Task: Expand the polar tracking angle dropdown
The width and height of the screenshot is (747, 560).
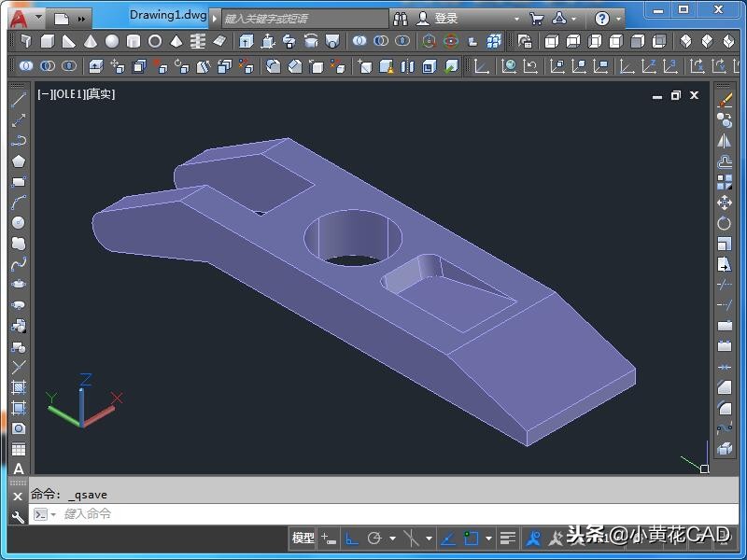Action: [392, 539]
